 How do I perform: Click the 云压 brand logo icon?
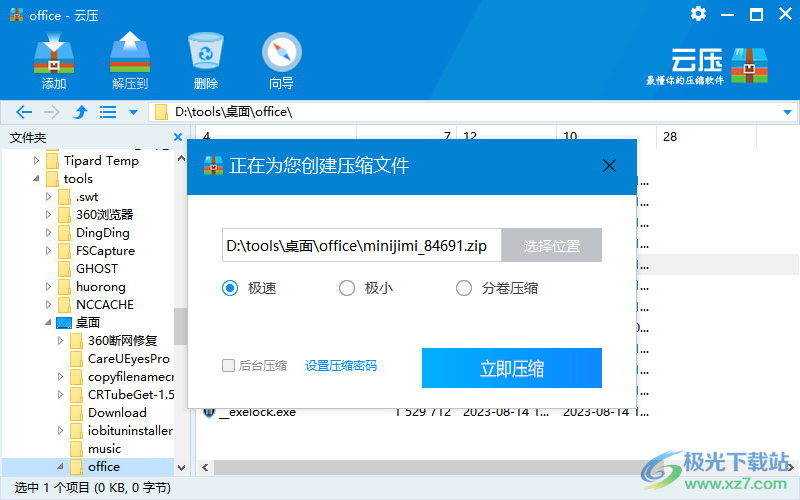749,65
